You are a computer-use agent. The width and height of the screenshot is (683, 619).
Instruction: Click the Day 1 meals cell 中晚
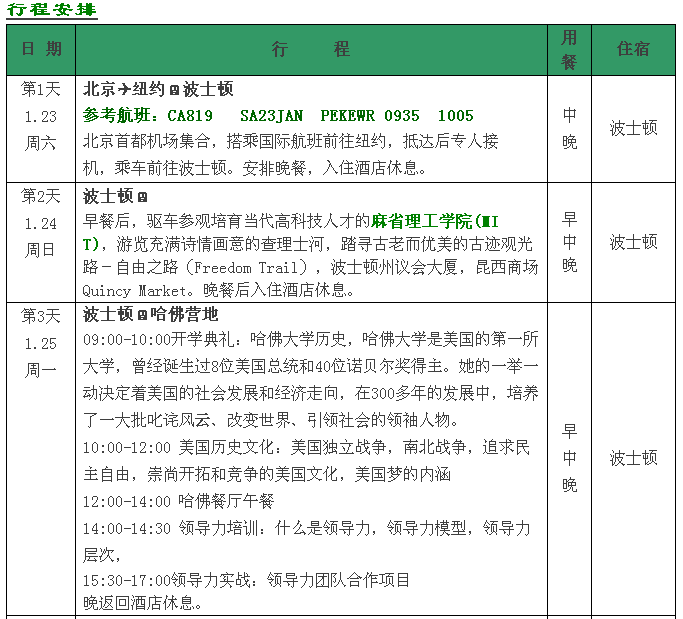(x=569, y=129)
